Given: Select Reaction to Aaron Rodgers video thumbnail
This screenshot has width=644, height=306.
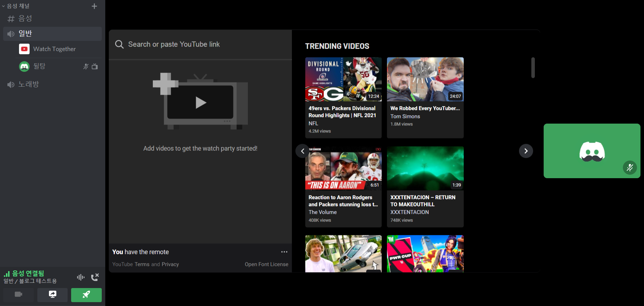Looking at the screenshot, I should pos(343,168).
